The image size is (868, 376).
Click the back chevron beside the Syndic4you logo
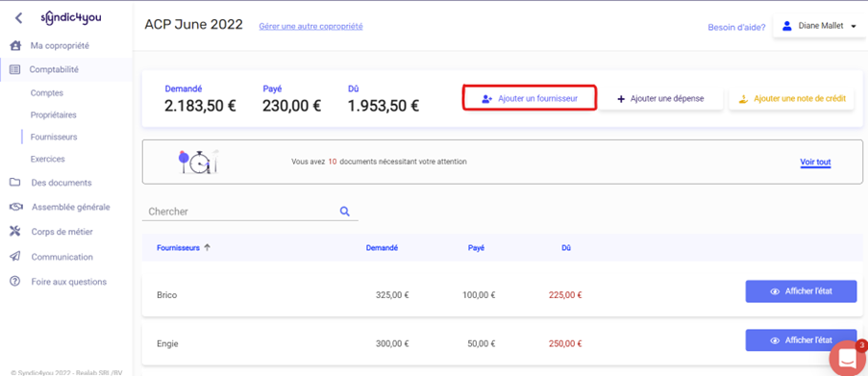coord(19,18)
